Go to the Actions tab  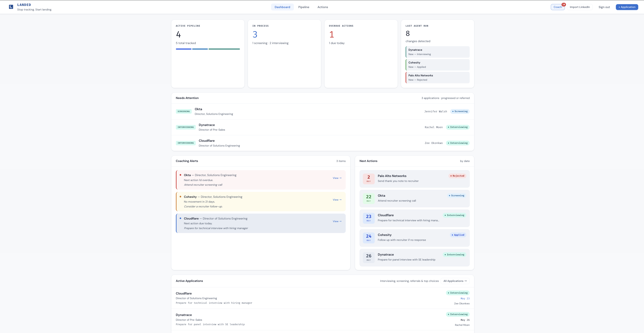323,7
